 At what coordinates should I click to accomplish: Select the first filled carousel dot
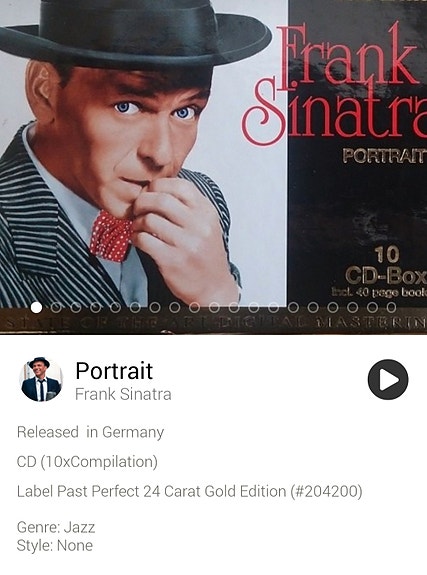36,307
